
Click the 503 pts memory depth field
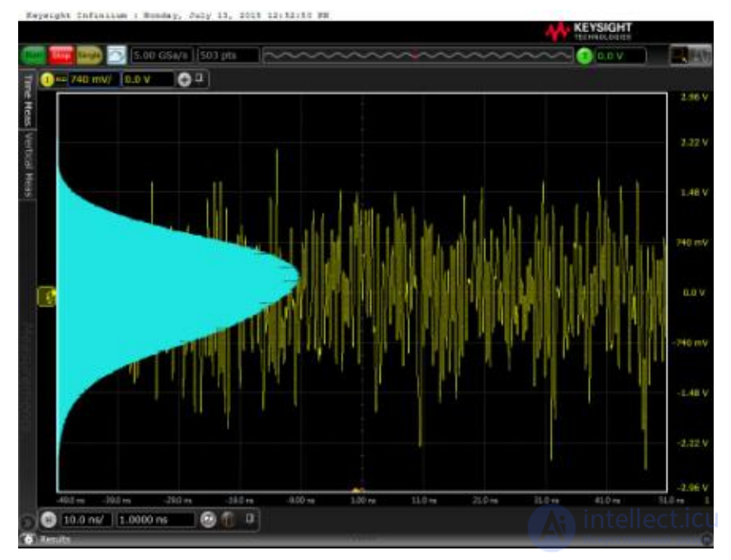pyautogui.click(x=228, y=55)
